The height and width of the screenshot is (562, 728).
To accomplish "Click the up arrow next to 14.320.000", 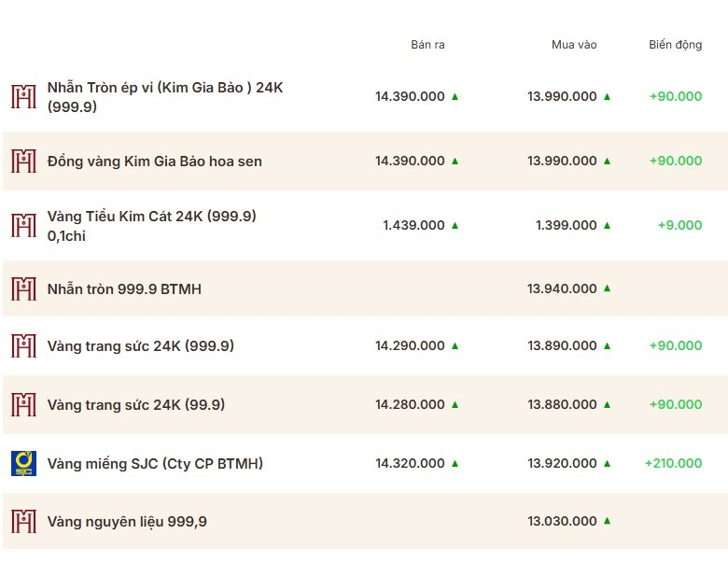I will tap(455, 463).
